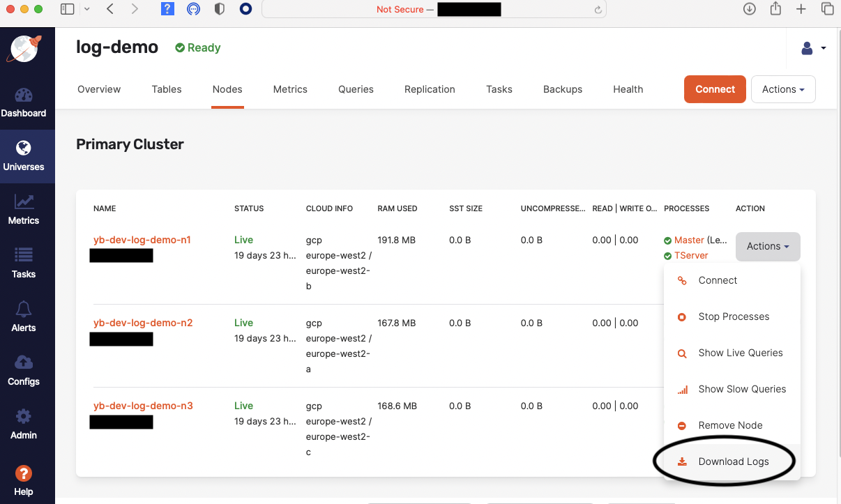Screen dimensions: 841x504
Task: Open the TServer process link for n1
Action: 691,255
